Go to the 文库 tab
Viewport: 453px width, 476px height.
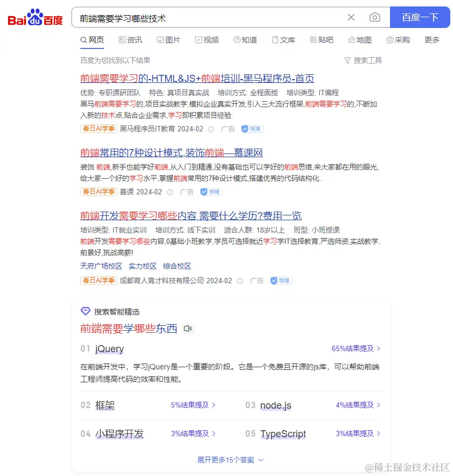(283, 40)
